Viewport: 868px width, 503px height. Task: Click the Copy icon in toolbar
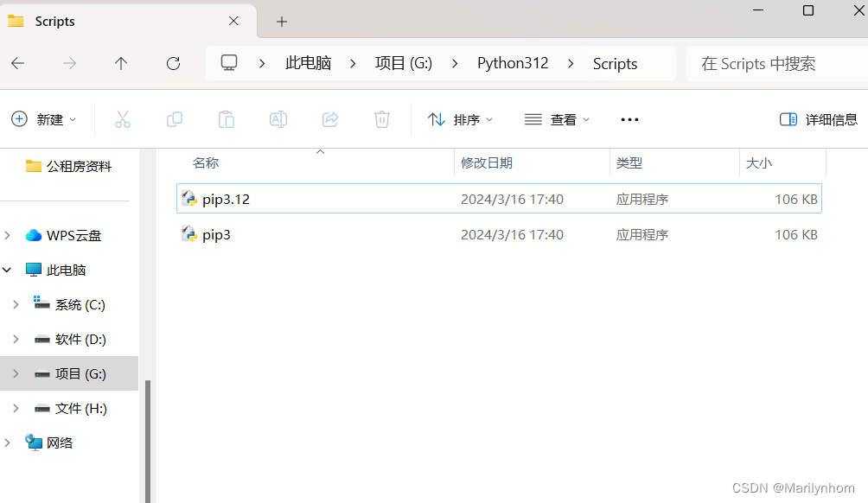tap(175, 119)
